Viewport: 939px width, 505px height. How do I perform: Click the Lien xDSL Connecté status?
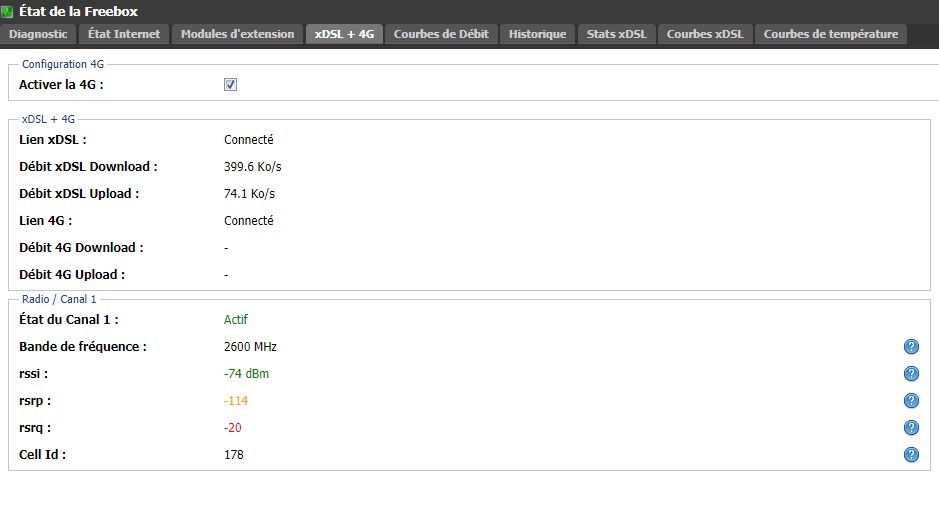click(249, 140)
